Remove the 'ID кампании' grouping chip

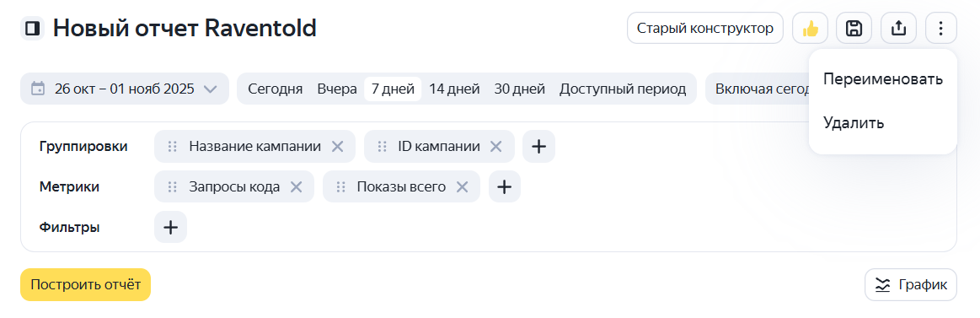coord(495,147)
